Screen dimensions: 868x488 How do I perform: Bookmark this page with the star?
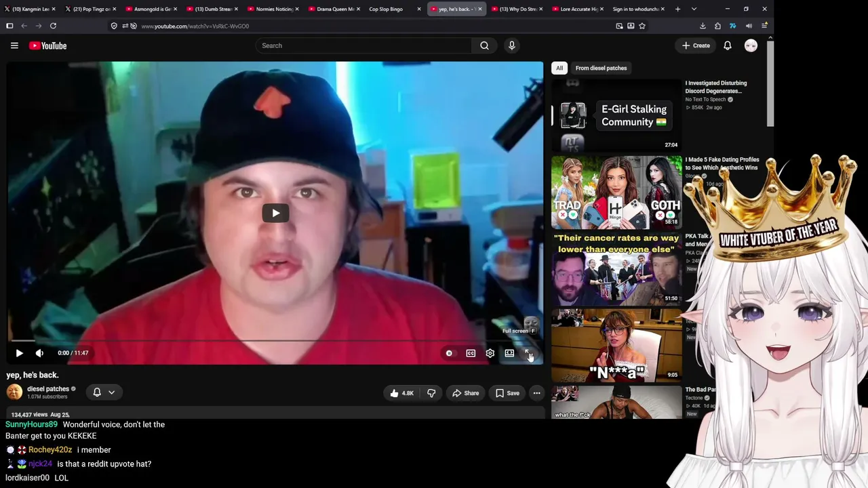pos(642,26)
